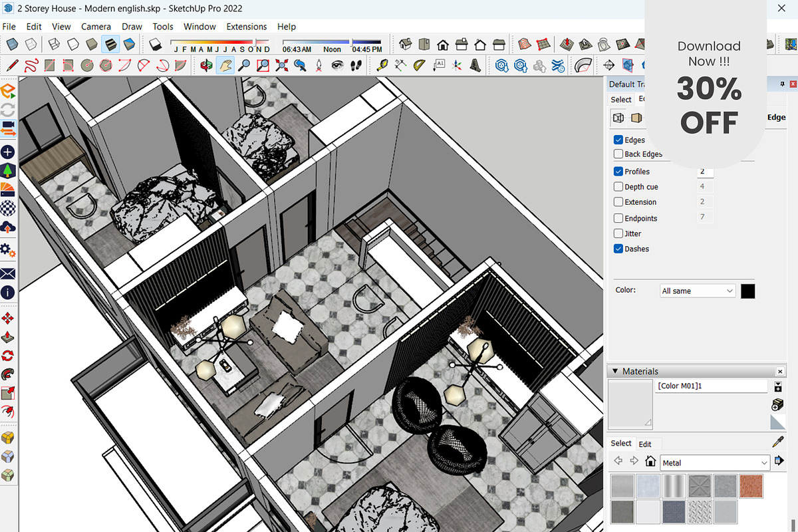Enable the Back Edges checkbox
Viewport: 798px width, 532px height.
pos(618,154)
